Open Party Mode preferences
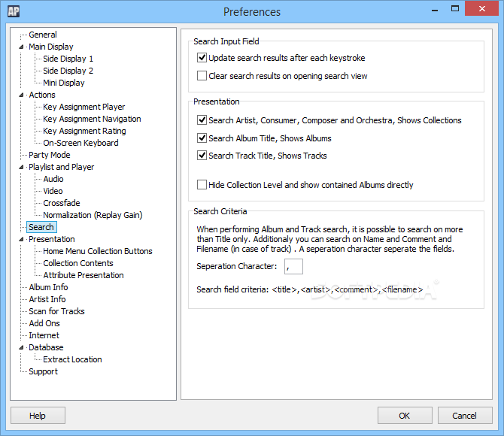Image resolution: width=504 pixels, height=436 pixels. [50, 155]
